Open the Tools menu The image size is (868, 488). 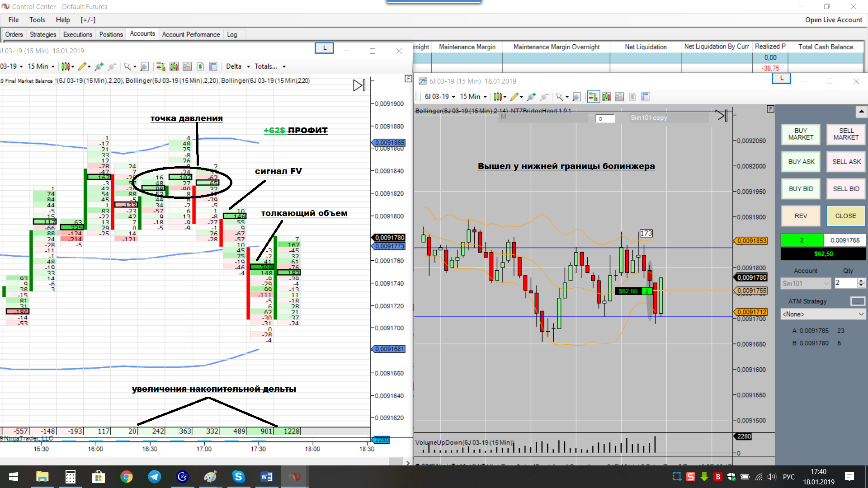37,20
